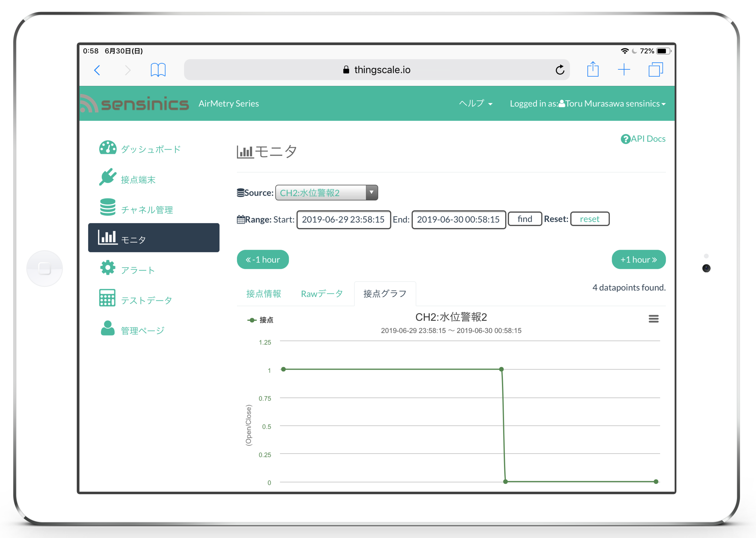Open the chart hamburger menu icon
The height and width of the screenshot is (538, 756).
pos(653,319)
